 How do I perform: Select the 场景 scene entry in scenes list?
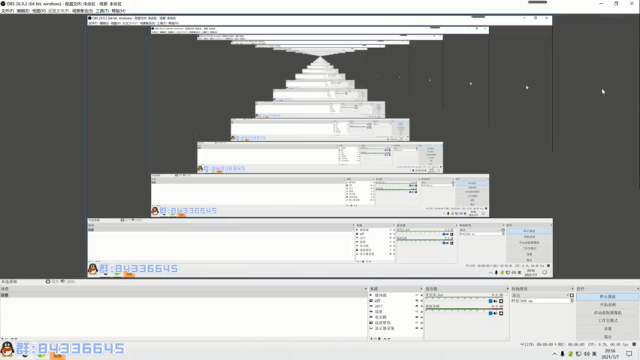[x=184, y=295]
